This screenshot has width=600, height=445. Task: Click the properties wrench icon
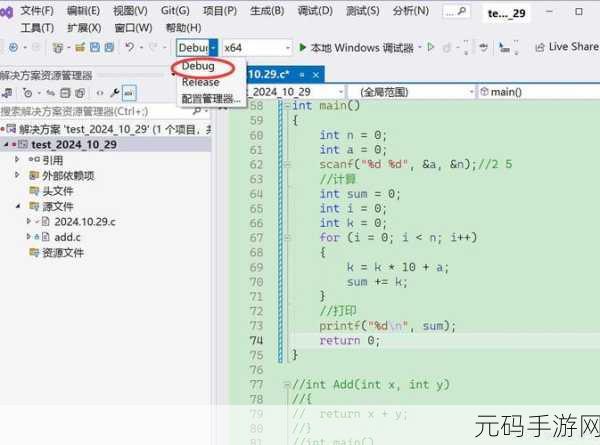point(114,93)
